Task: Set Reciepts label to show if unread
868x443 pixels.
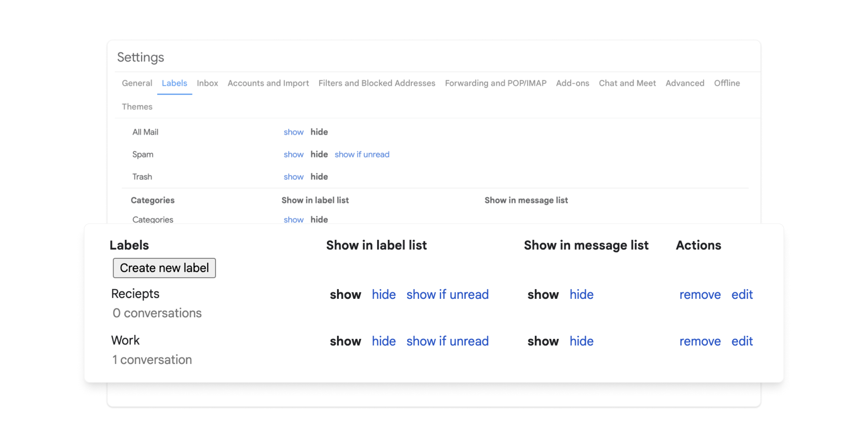Action: [x=447, y=294]
